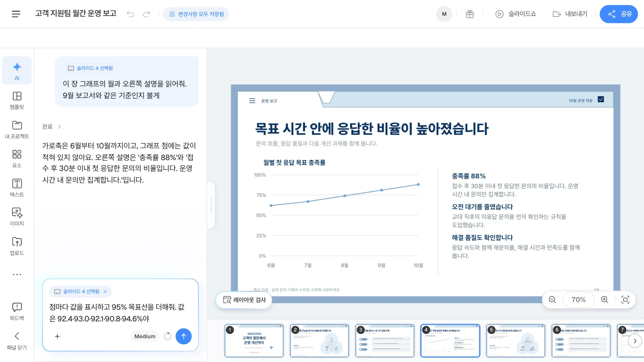Click the blue 공유 share button
Image resolution: width=644 pixels, height=362 pixels.
pos(619,14)
